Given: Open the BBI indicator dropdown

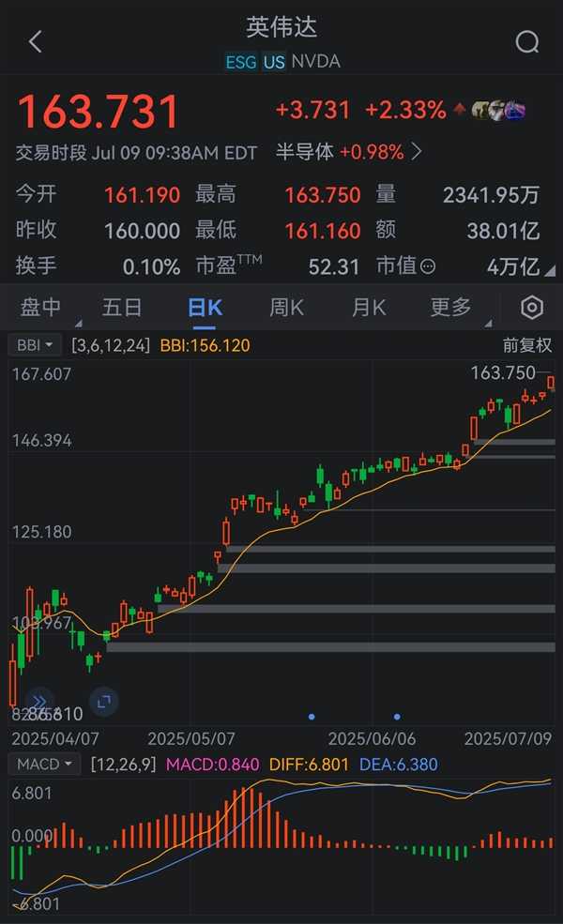Looking at the screenshot, I should click(37, 345).
